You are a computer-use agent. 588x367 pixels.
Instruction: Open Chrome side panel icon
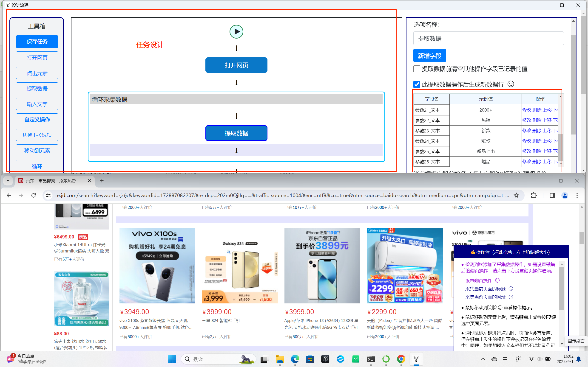pyautogui.click(x=552, y=195)
